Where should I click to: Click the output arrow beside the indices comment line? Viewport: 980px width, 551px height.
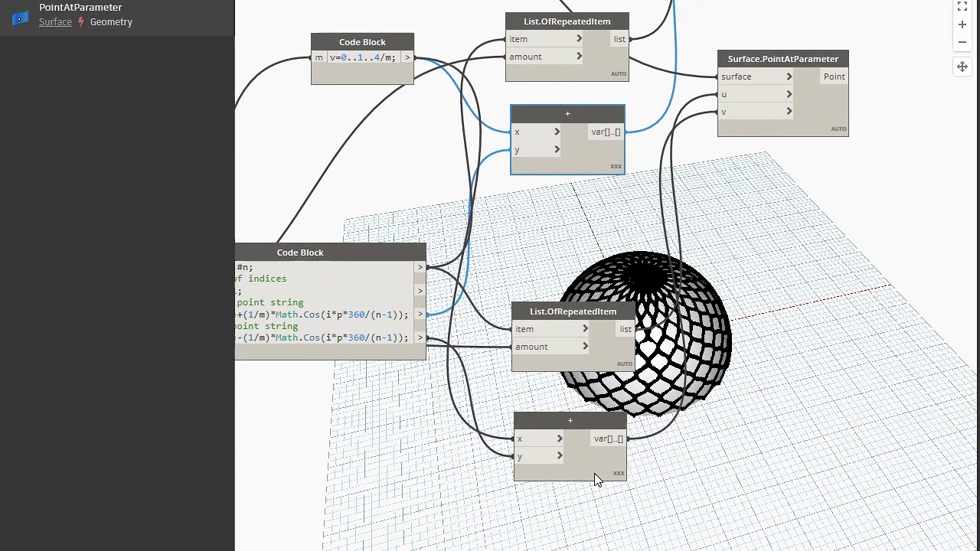click(x=420, y=291)
